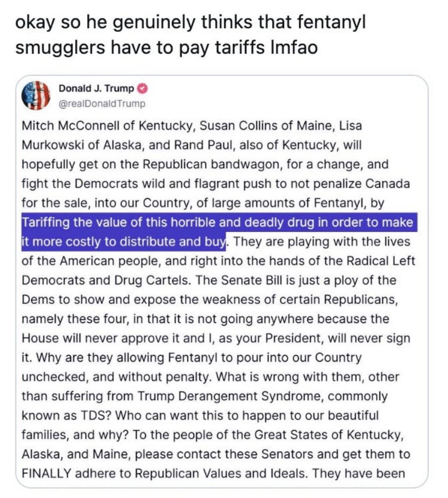The height and width of the screenshot is (498, 448).
Task: Click the red verified badge icon
Action: (142, 88)
